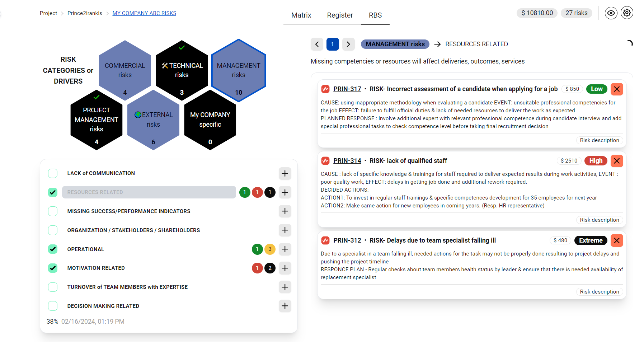Check ORGANIZATION / STAKEHOLDERS / SHAREHOLDERS checkbox
The image size is (644, 342).
click(53, 230)
